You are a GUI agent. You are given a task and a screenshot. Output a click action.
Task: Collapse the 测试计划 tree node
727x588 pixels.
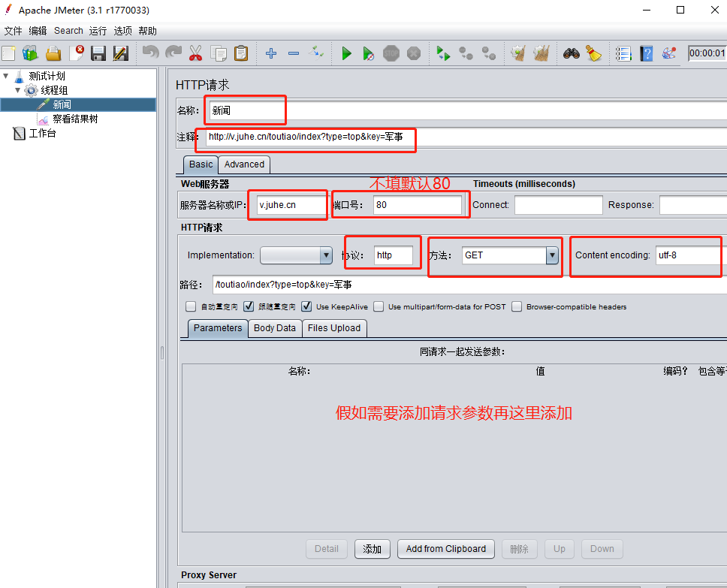(6, 76)
